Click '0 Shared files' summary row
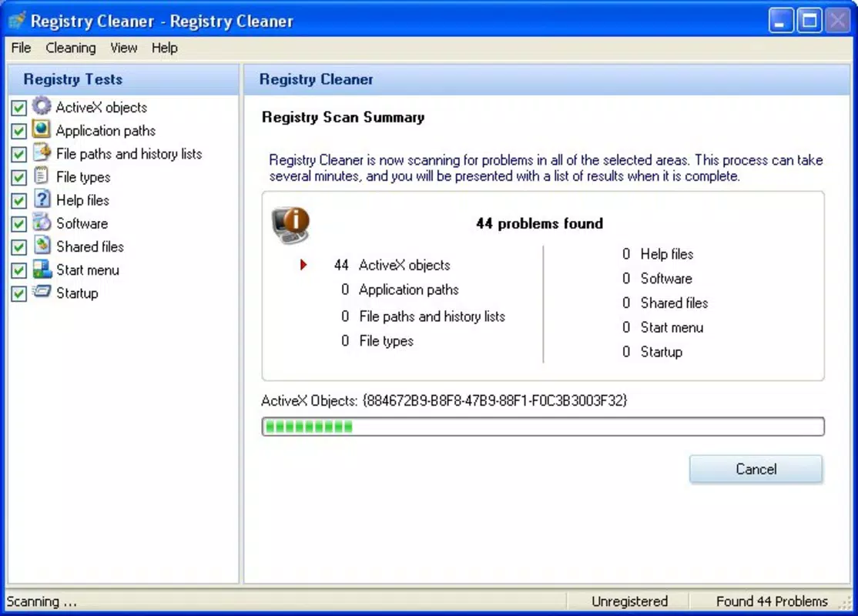This screenshot has width=858, height=616. pos(665,303)
